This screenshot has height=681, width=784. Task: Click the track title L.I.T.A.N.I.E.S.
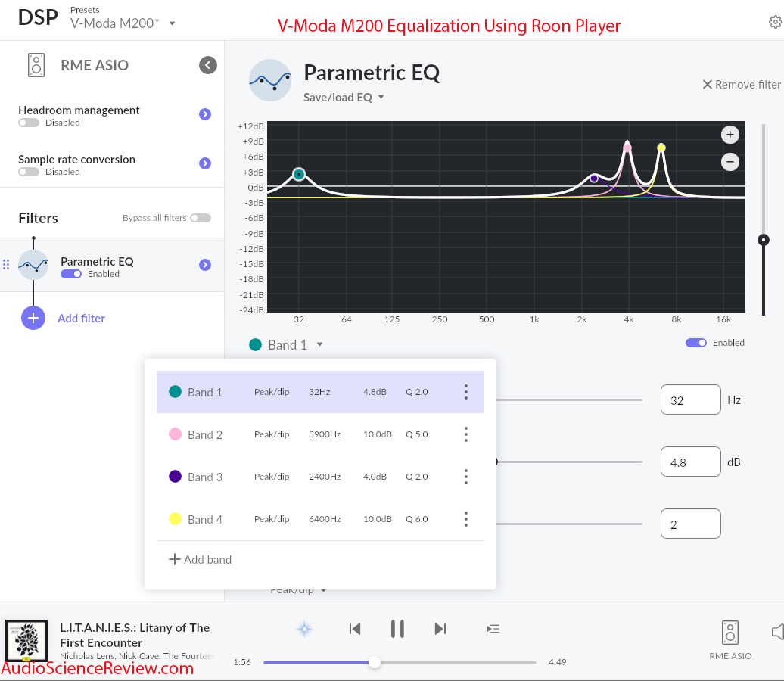tap(135, 635)
